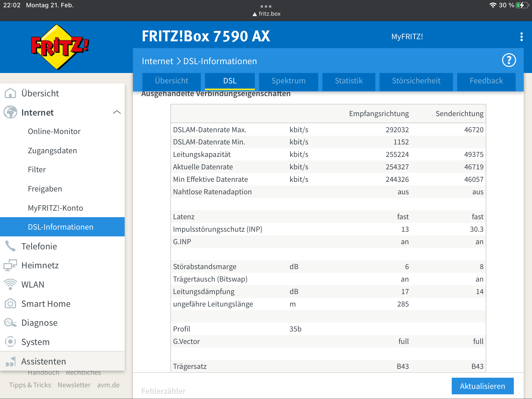Viewport: 532px width, 399px height.
Task: Click the Smart Home power icon
Action: pos(10,303)
